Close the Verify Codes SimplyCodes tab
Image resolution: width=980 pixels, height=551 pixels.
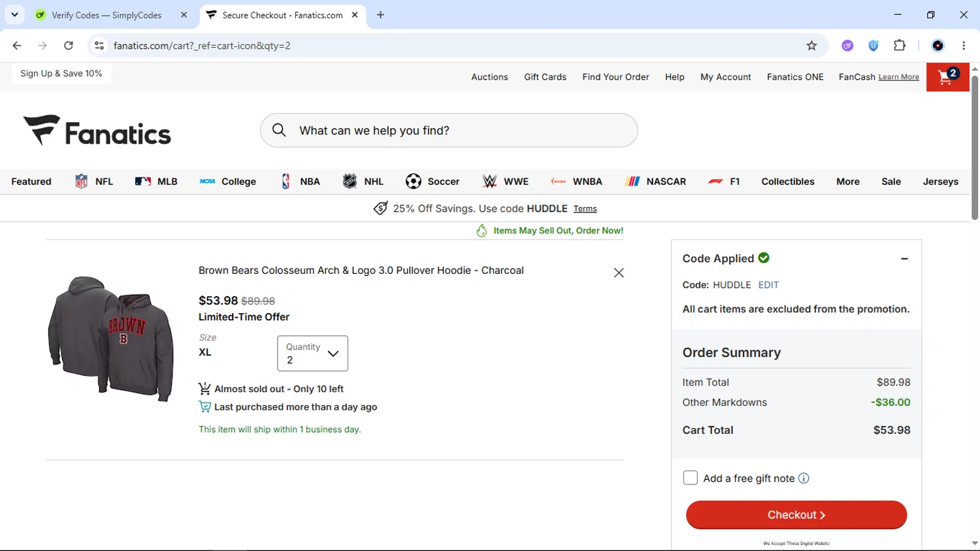(184, 15)
